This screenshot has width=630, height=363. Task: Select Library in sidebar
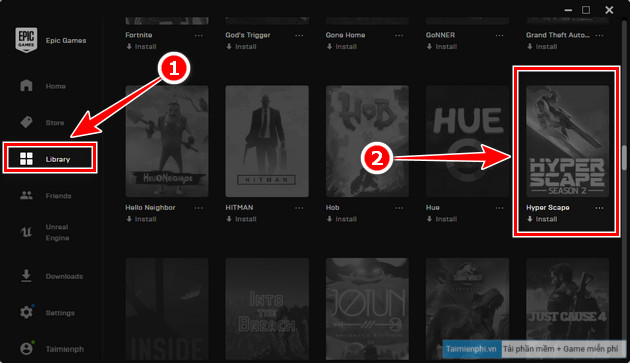57,159
